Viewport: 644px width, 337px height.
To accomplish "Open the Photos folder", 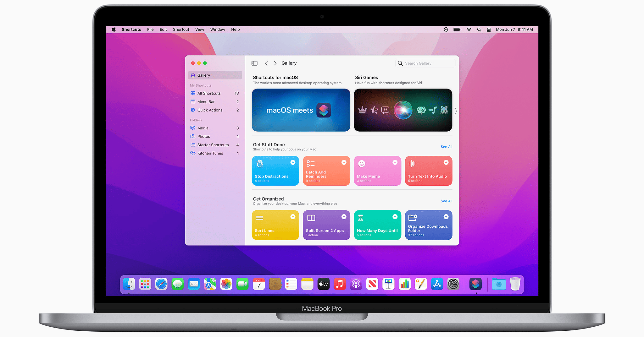I will pos(215,136).
